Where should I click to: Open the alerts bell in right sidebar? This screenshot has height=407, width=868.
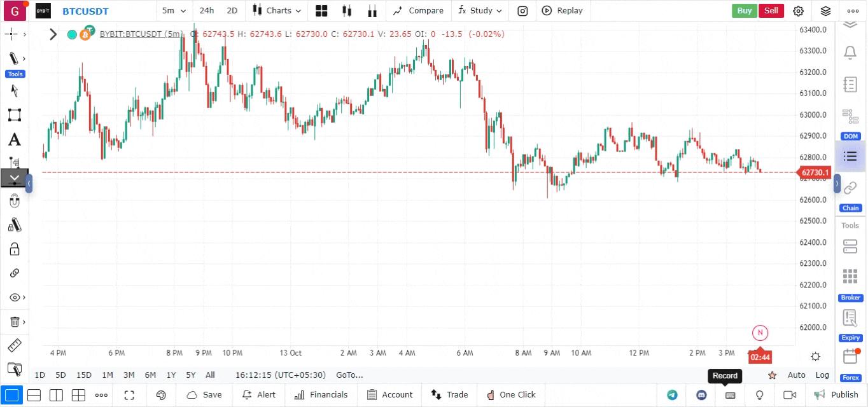tap(850, 52)
